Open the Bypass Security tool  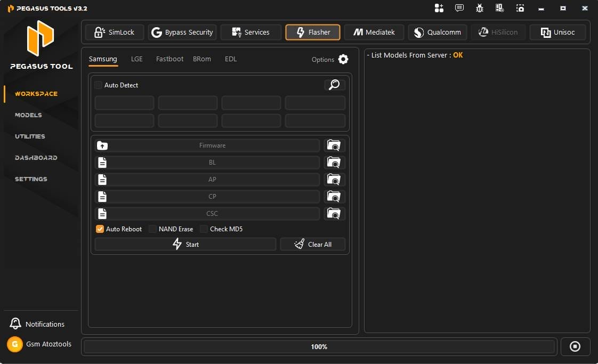(x=182, y=32)
